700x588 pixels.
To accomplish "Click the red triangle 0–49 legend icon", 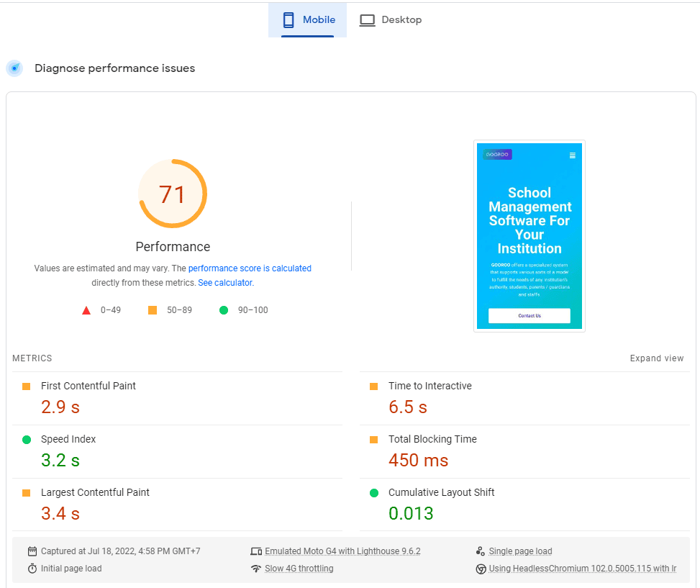I will pyautogui.click(x=86, y=310).
